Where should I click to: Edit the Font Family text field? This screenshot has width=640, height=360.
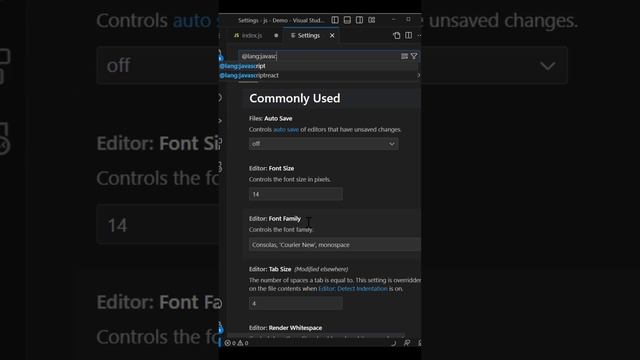click(335, 244)
